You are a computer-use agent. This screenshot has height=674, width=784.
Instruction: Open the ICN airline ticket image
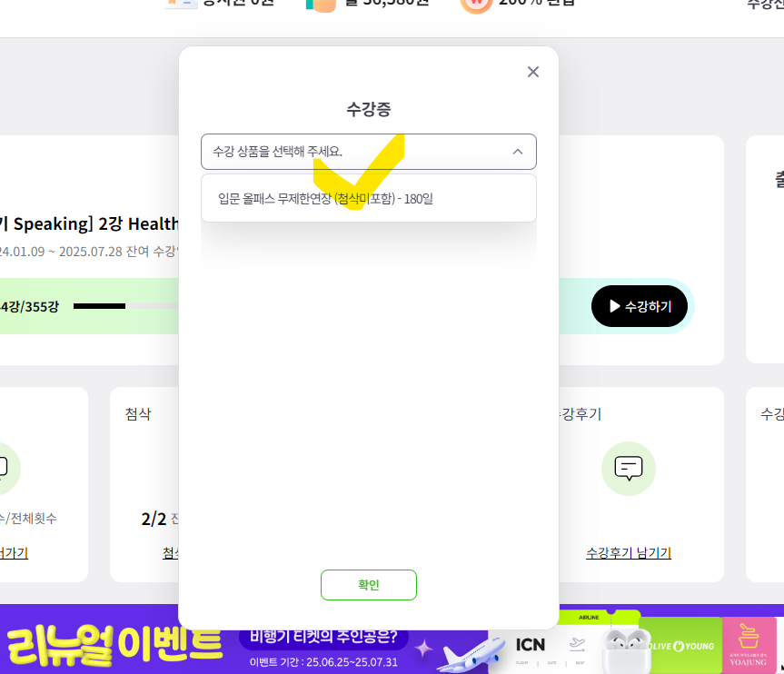550,646
